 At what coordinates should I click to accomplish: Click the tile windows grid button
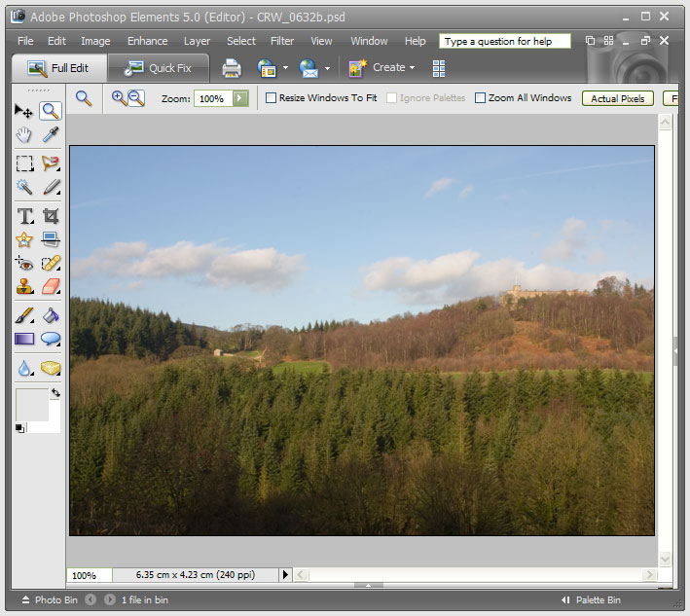pos(608,41)
